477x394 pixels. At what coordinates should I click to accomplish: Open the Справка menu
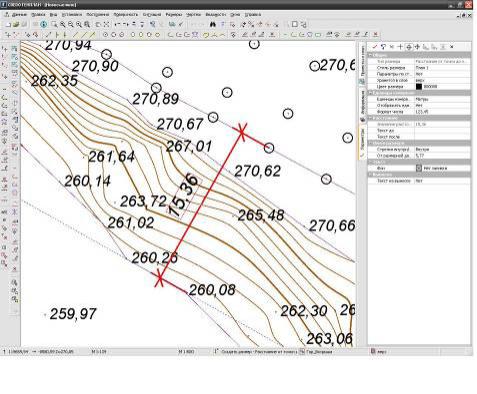pyautogui.click(x=253, y=15)
